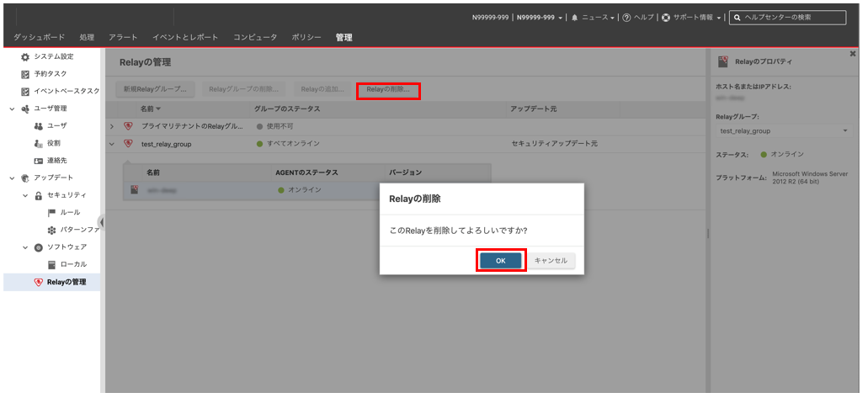Click the セキュリティ lock icon

click(x=38, y=195)
